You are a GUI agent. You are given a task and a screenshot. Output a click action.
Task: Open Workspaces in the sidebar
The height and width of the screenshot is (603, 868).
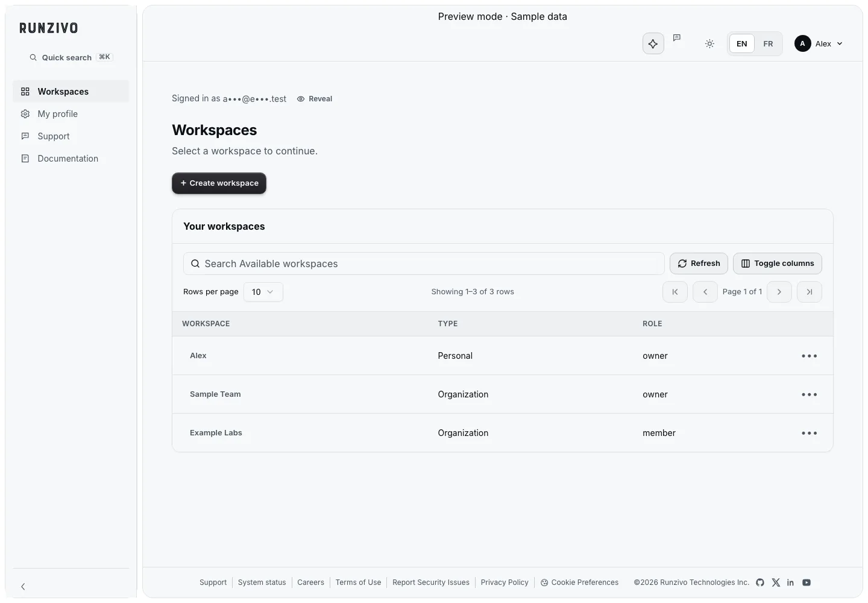pos(71,92)
